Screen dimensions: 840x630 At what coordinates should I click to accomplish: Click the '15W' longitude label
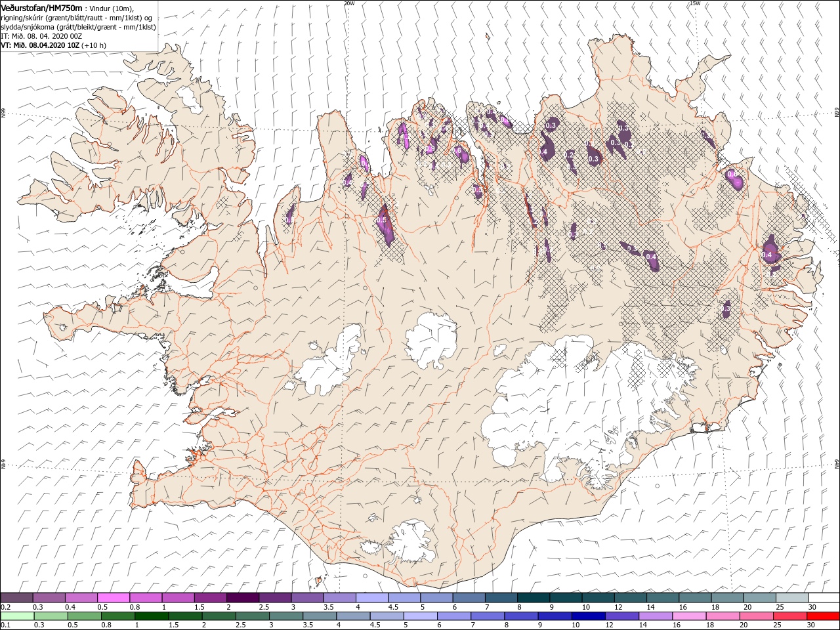694,3
